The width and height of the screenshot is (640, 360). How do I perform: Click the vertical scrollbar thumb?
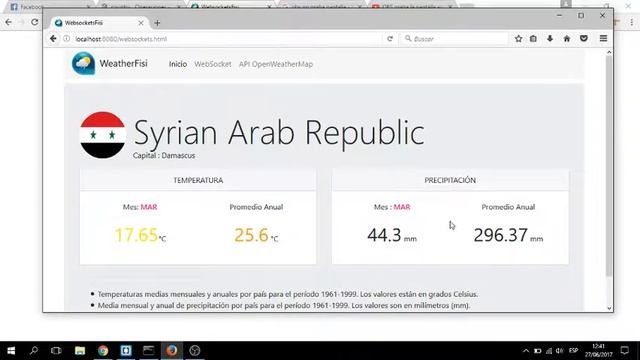coord(609,165)
